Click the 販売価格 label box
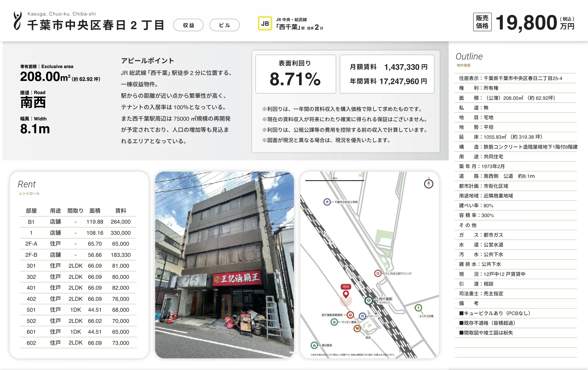588x370 pixels. point(482,22)
